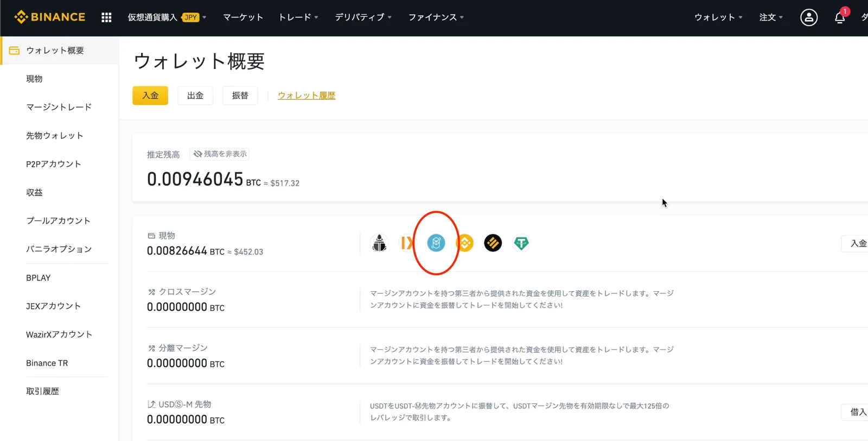The width and height of the screenshot is (868, 441).
Task: Click the ≈ $452.03 value
Action: [x=245, y=252]
